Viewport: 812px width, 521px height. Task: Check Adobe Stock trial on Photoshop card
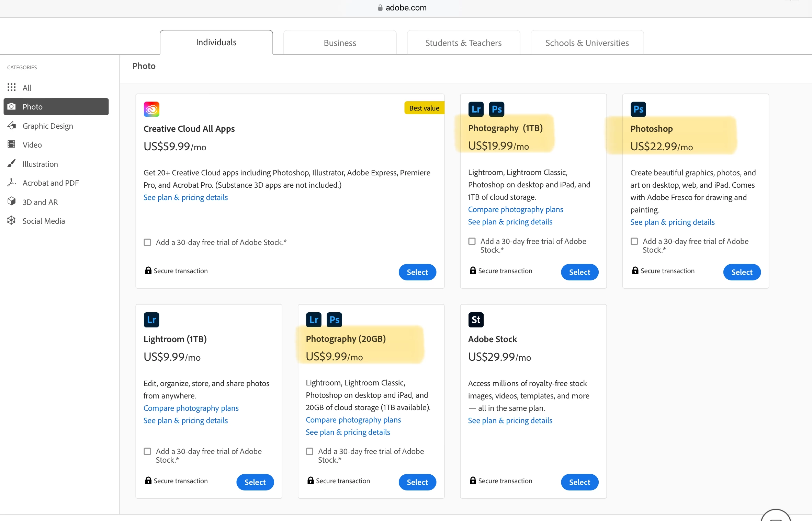click(634, 241)
